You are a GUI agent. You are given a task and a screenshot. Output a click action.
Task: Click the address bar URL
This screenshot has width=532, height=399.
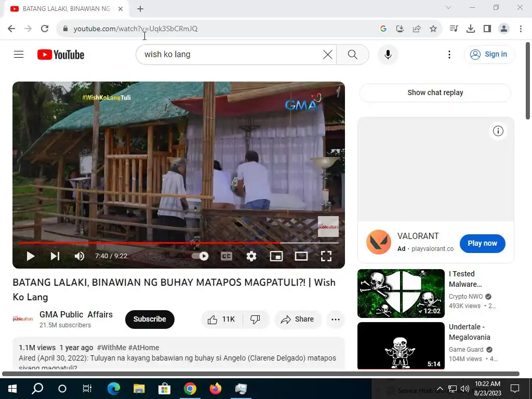tap(136, 29)
